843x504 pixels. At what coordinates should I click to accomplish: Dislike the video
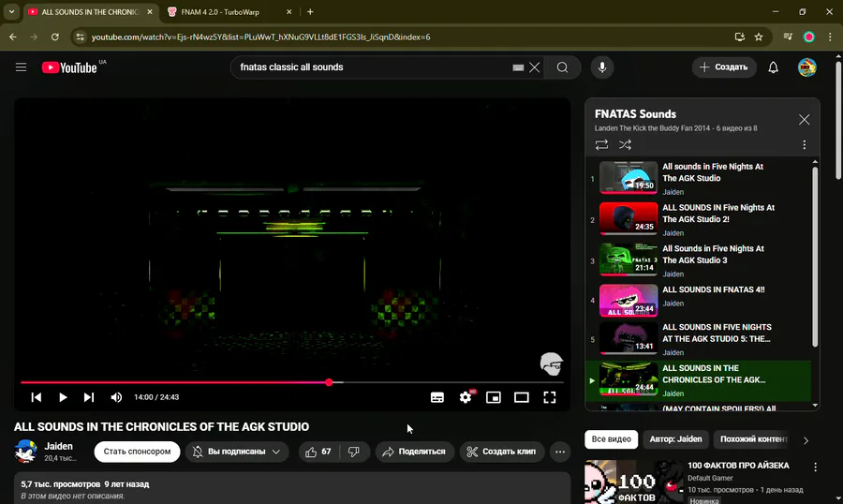[354, 452]
